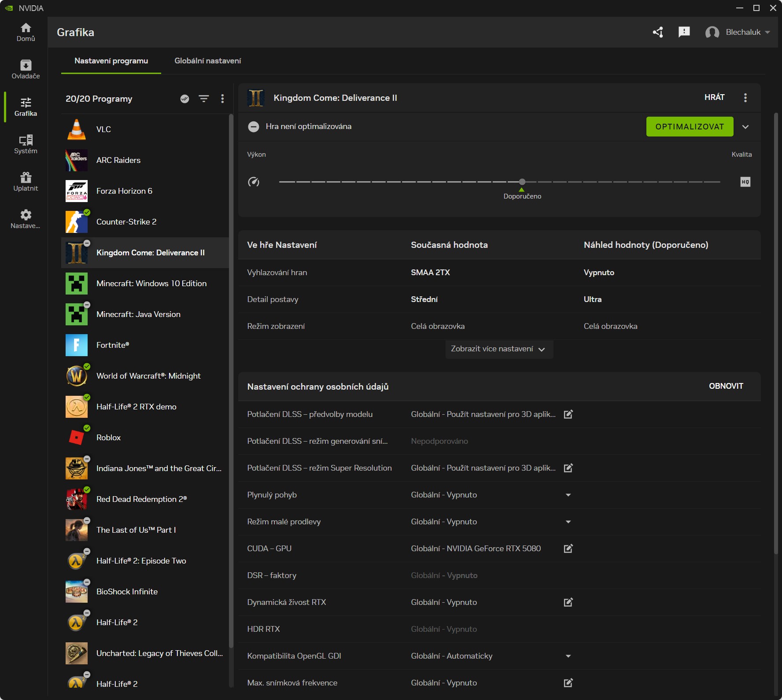Open the Nastavení gear in sidebar
Image resolution: width=782 pixels, height=700 pixels.
click(26, 219)
